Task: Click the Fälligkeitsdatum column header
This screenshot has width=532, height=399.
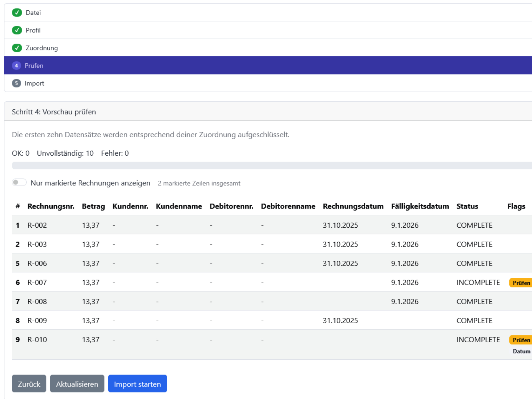Action: tap(420, 206)
